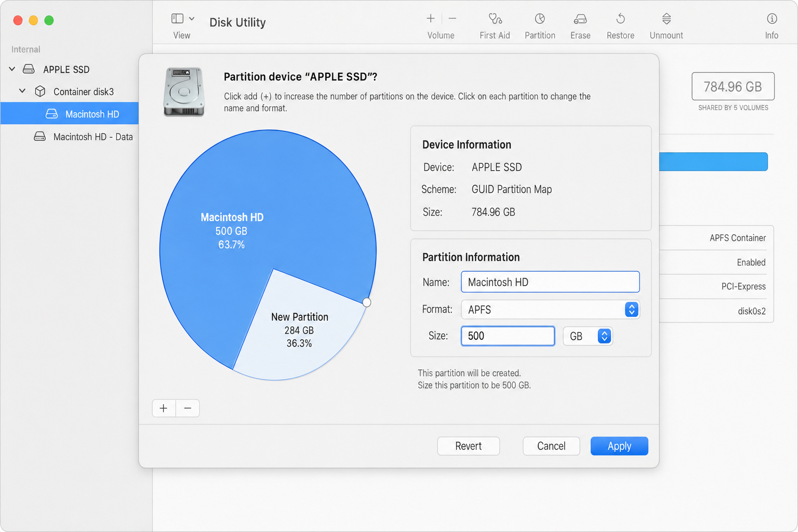The image size is (798, 532).
Task: Click the green zoom window button
Action: coord(49,20)
